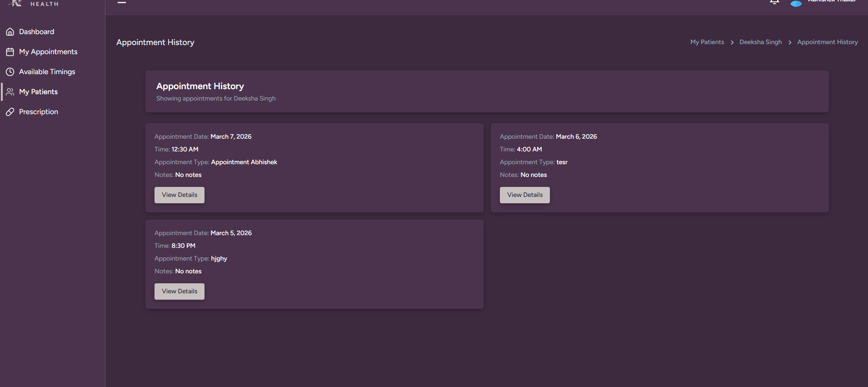This screenshot has height=387, width=868.
Task: Click the My Patients people icon
Action: click(x=10, y=92)
